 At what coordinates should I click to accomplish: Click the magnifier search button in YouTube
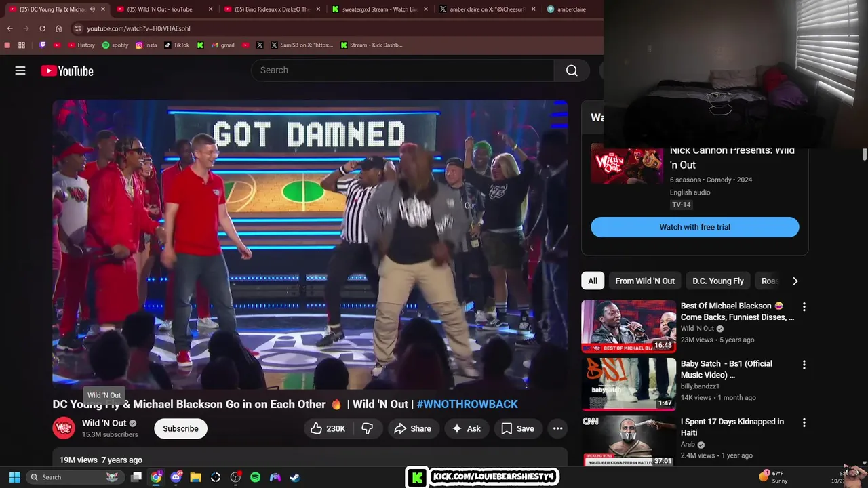[572, 70]
